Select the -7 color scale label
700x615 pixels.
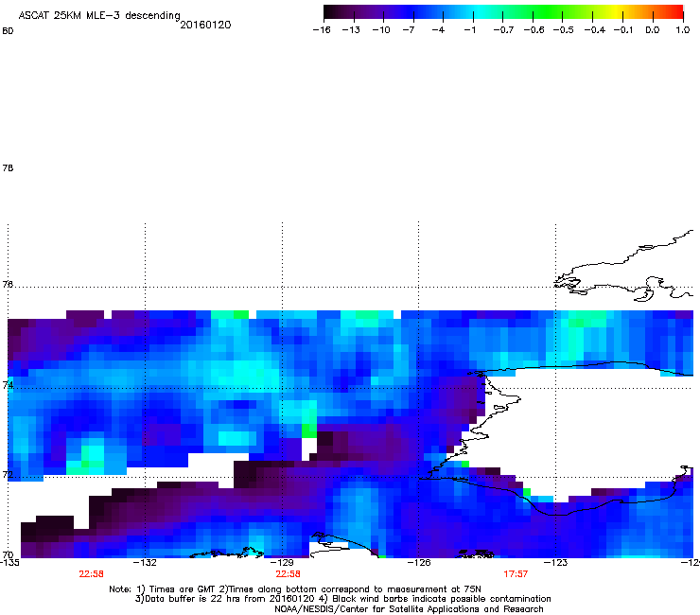(409, 30)
